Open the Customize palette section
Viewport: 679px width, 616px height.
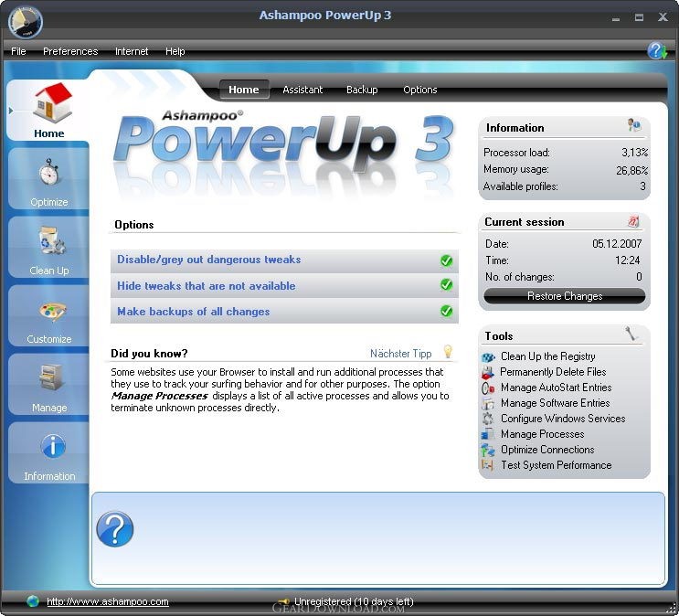click(48, 316)
